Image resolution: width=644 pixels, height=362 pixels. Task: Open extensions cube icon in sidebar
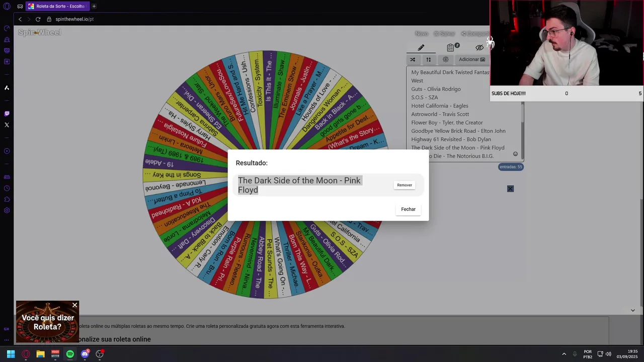tap(7, 200)
